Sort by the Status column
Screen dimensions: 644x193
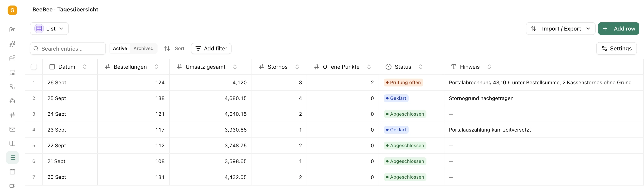click(x=421, y=67)
